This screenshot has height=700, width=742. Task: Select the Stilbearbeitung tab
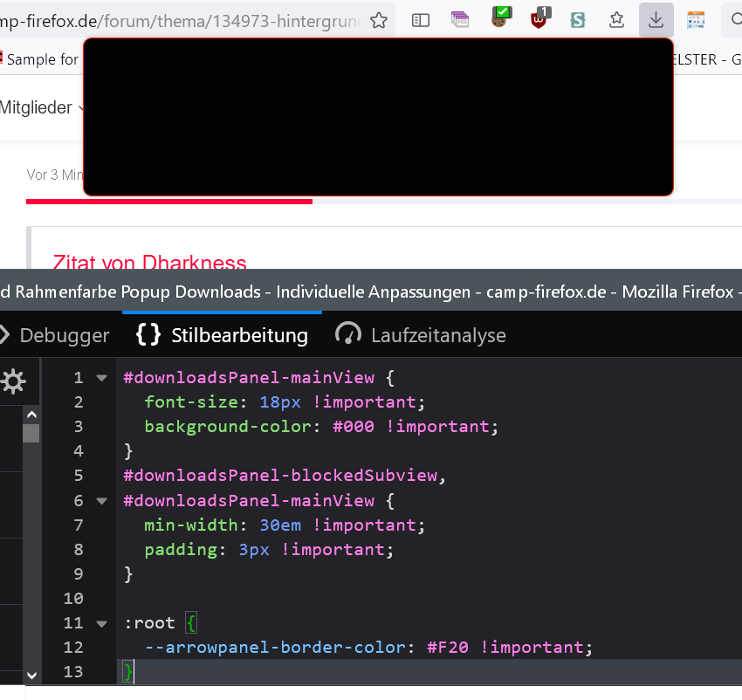coord(223,335)
